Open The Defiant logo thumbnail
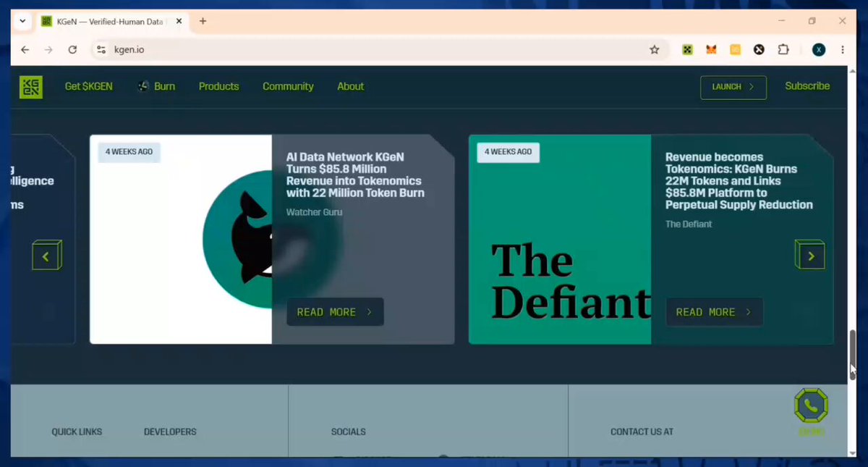 click(560, 239)
